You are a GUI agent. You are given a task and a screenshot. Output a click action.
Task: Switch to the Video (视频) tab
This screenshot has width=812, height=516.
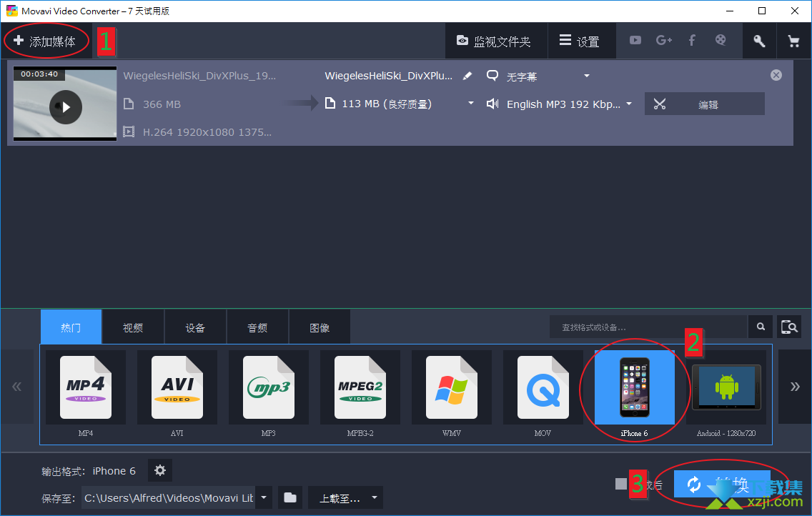coord(133,327)
